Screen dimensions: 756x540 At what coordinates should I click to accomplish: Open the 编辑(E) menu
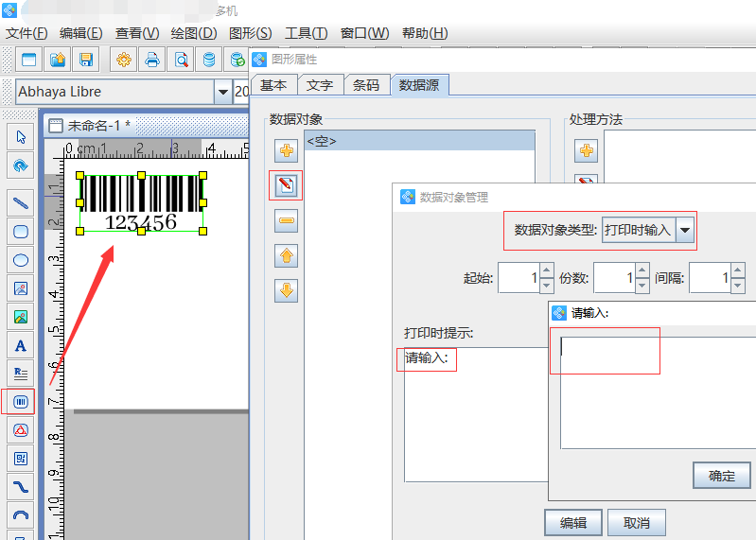coord(81,33)
